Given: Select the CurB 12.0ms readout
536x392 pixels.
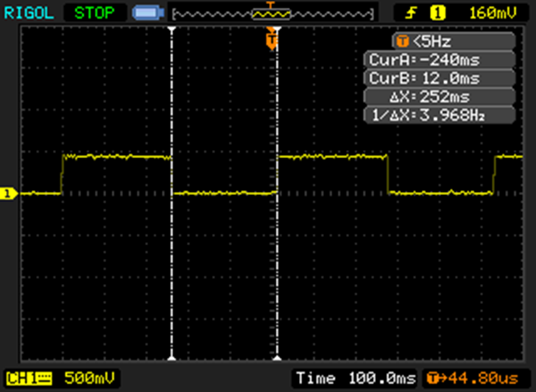Looking at the screenshot, I should point(438,78).
